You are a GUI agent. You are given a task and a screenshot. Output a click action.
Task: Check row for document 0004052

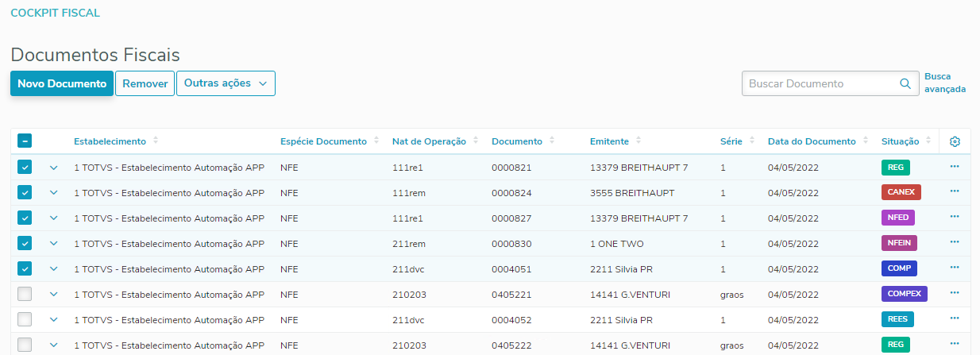[x=25, y=319]
